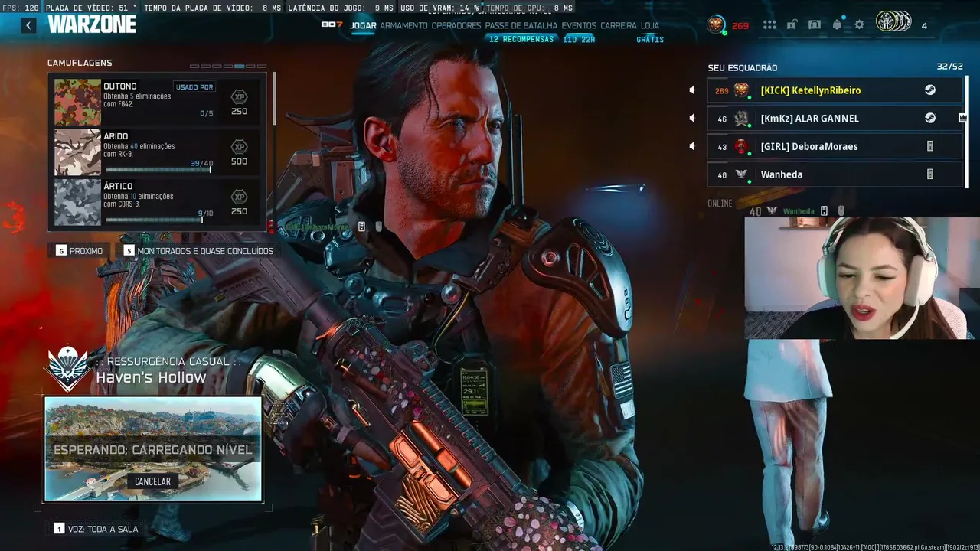Click the Online section label
The image size is (980, 551).
point(720,204)
